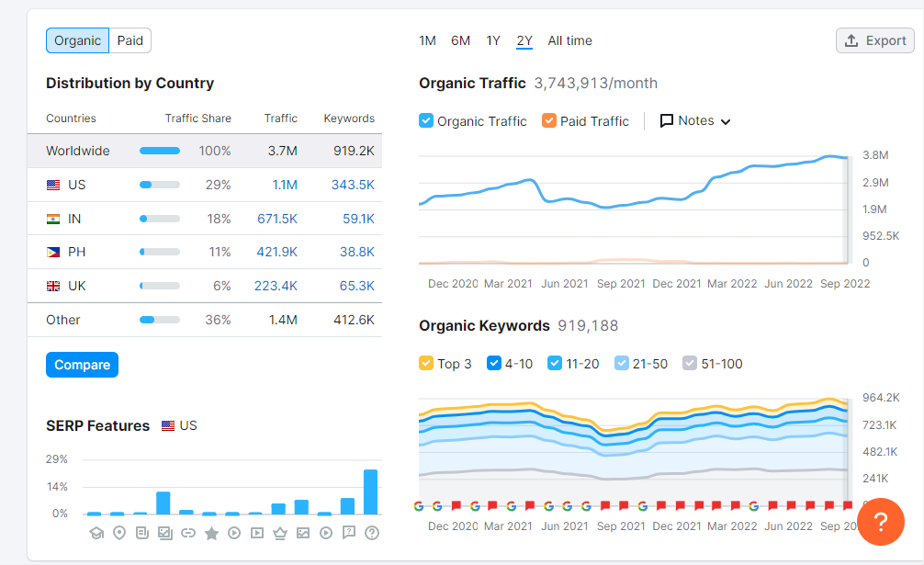Click the Reviews star icon under SERP Features
This screenshot has width=924, height=565.
point(210,532)
